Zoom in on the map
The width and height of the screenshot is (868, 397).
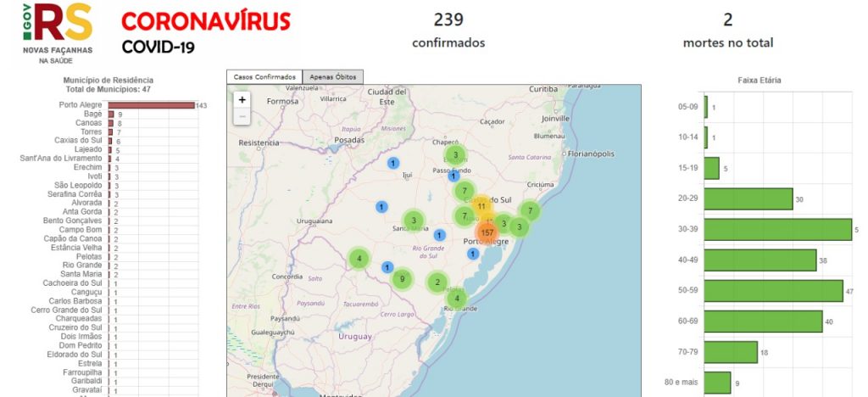242,99
